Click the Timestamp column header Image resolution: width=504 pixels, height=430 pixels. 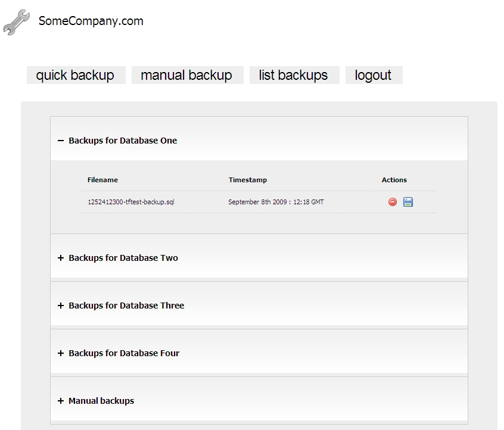pyautogui.click(x=247, y=180)
